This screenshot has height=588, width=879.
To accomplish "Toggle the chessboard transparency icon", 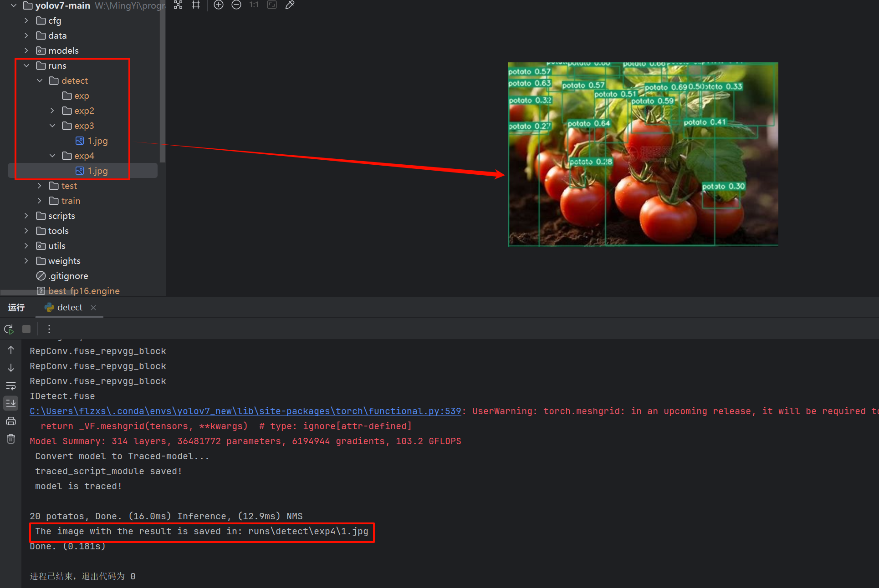I will point(178,5).
